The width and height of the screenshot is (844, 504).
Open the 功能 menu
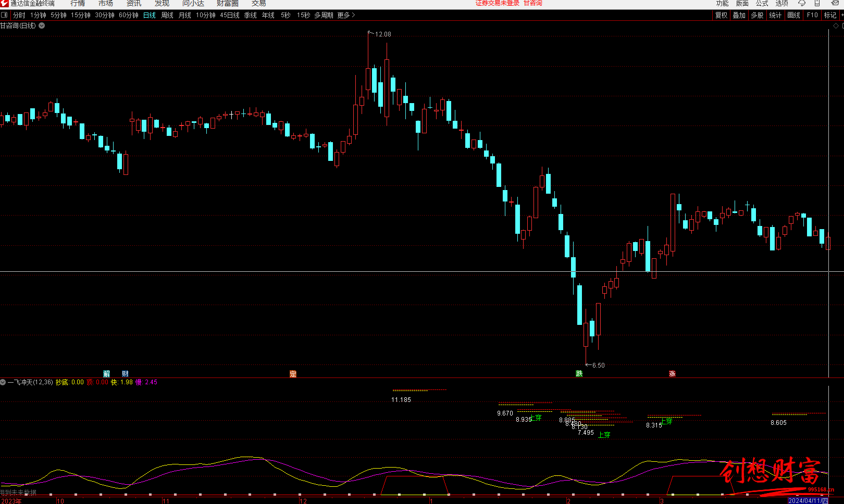[723, 3]
